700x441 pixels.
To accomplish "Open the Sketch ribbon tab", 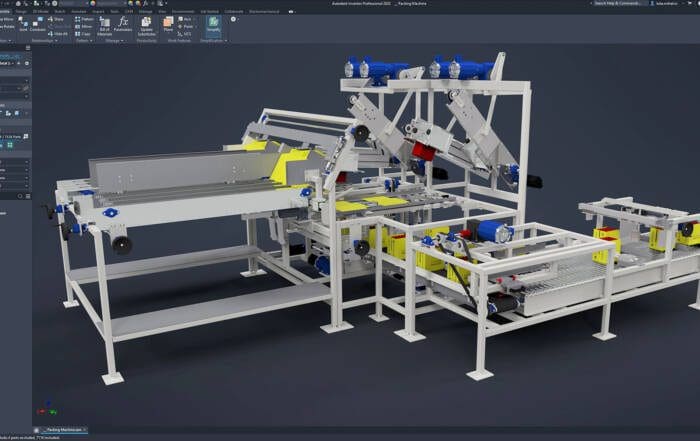I will (x=60, y=12).
